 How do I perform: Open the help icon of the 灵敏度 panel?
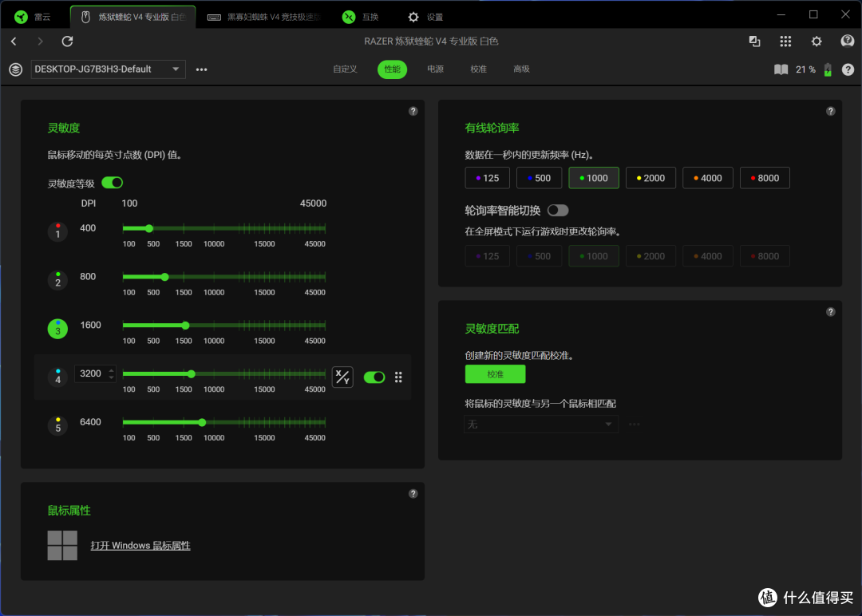[413, 111]
